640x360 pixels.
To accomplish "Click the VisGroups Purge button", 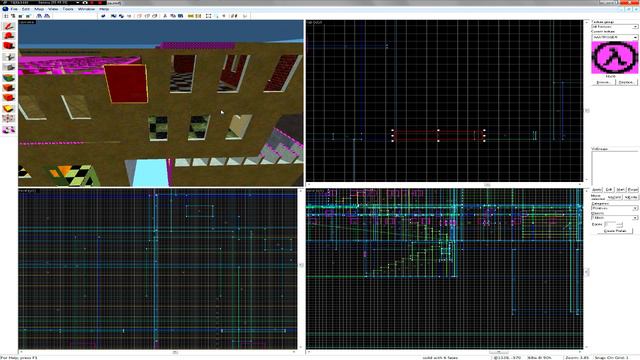I will point(632,190).
